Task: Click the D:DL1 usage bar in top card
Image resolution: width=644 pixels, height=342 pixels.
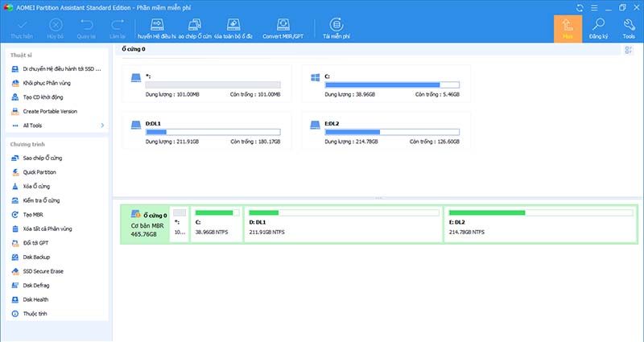Action: [213, 132]
